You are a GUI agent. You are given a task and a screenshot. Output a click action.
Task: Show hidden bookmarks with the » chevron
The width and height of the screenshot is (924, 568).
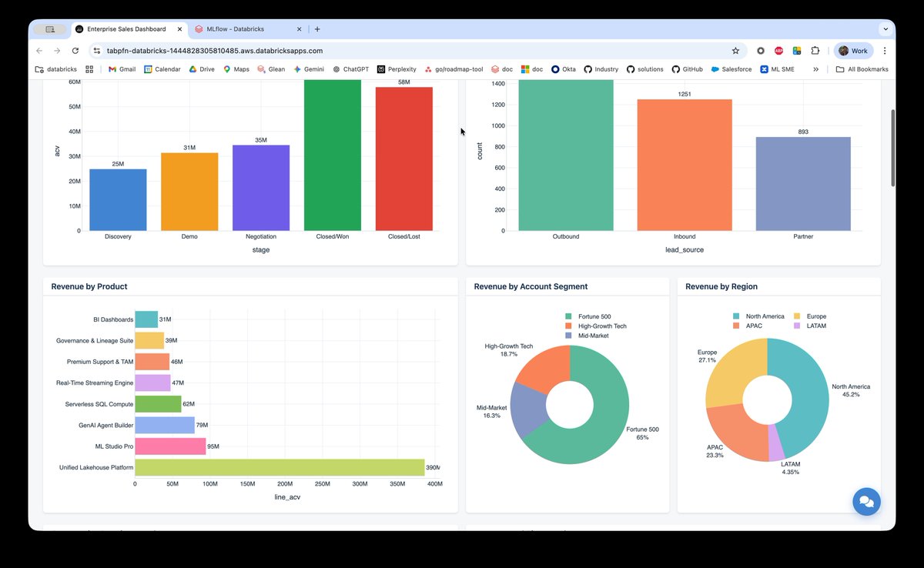point(815,69)
